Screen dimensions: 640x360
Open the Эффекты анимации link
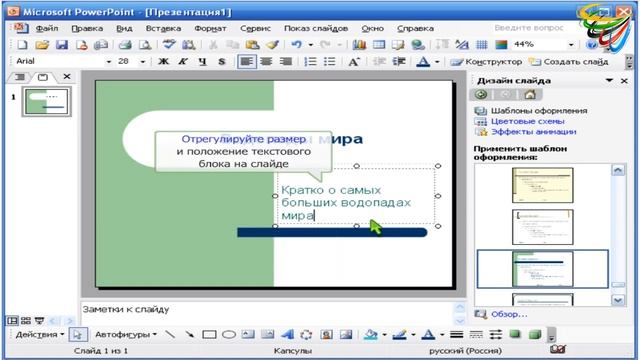533,132
